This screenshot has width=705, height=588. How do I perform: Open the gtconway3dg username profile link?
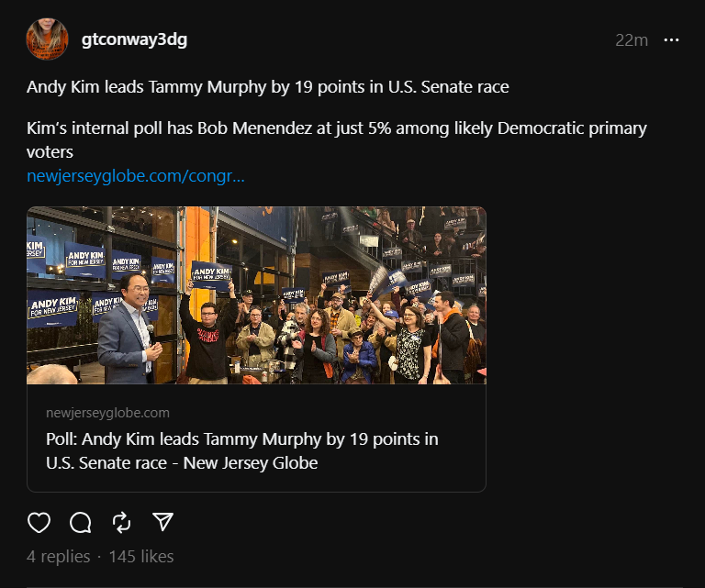134,40
